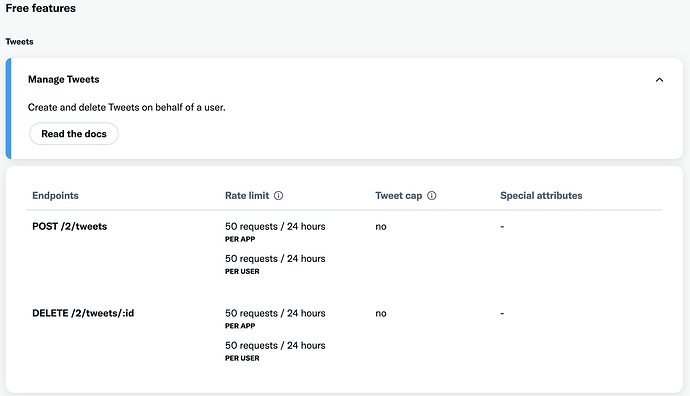Click the Tweets subheading
This screenshot has height=396, width=690.
tap(19, 41)
